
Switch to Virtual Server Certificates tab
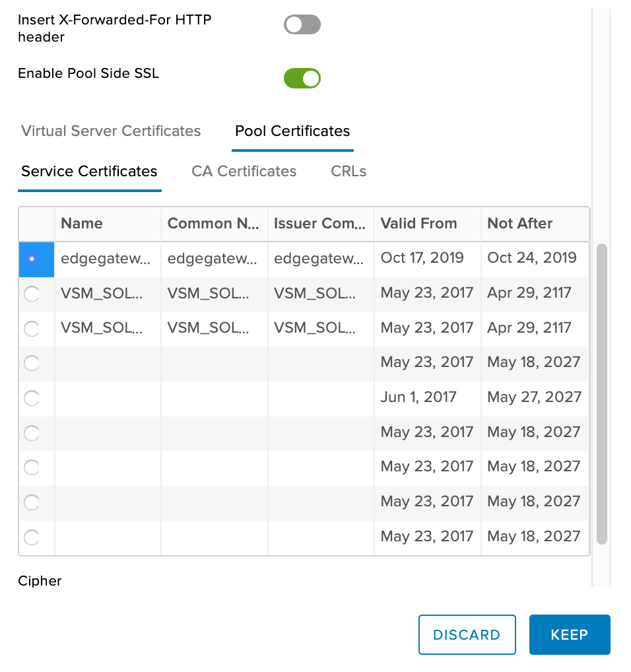pyautogui.click(x=110, y=131)
